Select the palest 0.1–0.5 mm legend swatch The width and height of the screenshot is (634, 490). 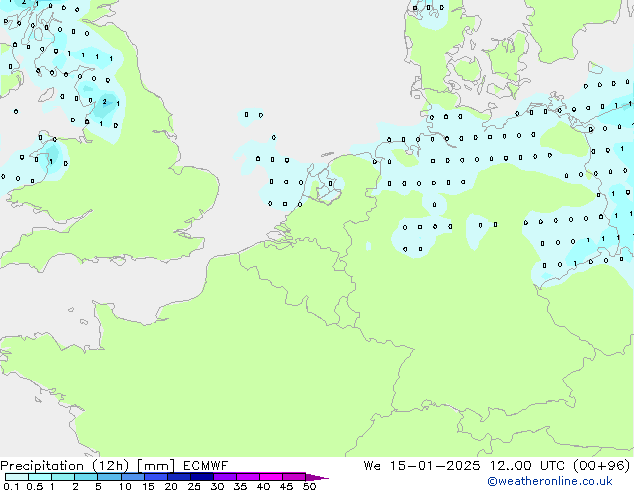coord(17,477)
